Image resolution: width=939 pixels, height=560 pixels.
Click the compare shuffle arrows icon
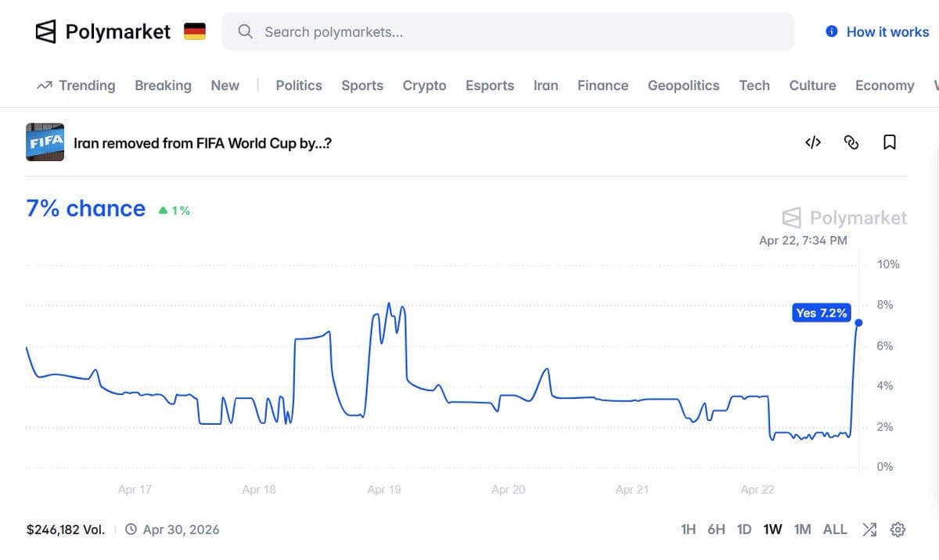[x=869, y=529]
